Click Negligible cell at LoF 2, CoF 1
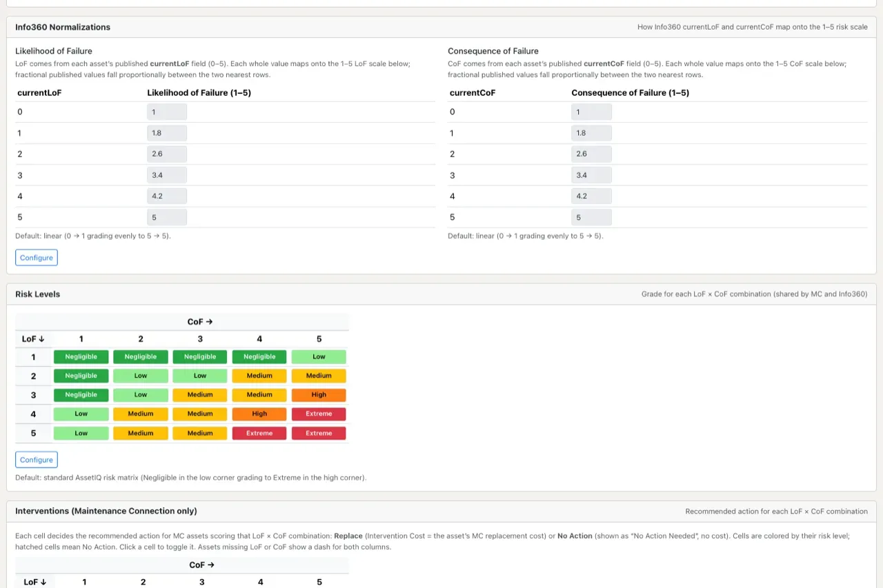This screenshot has height=588, width=883. coord(81,376)
